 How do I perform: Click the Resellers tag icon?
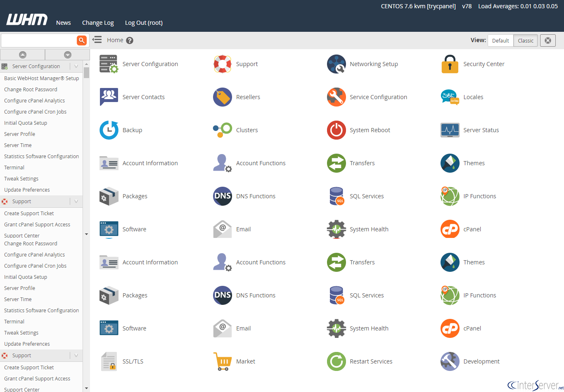point(223,97)
